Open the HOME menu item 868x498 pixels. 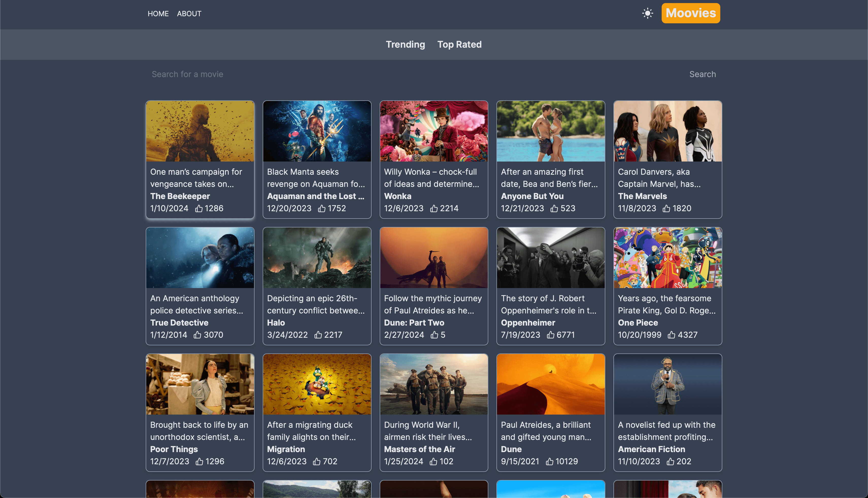(158, 14)
